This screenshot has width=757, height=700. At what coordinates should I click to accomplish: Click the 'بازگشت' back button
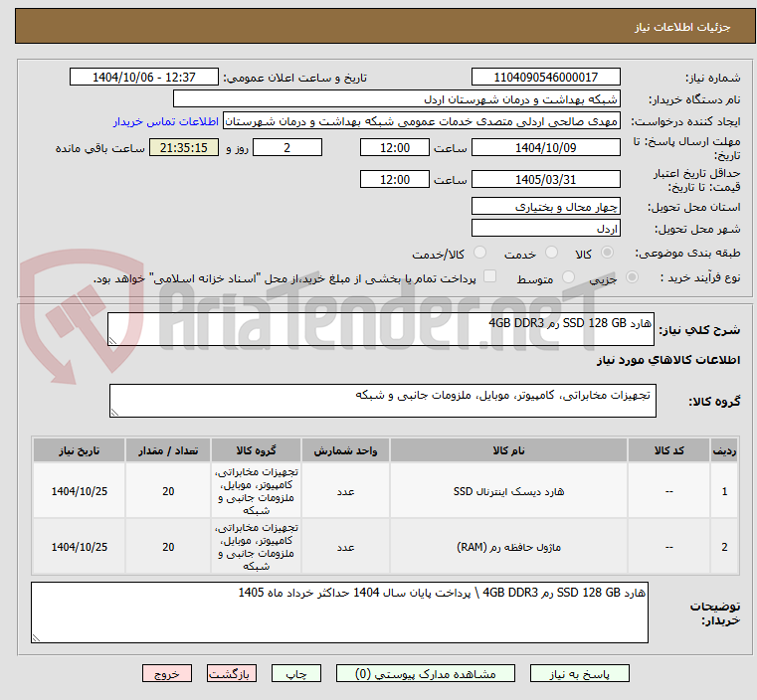click(x=232, y=673)
